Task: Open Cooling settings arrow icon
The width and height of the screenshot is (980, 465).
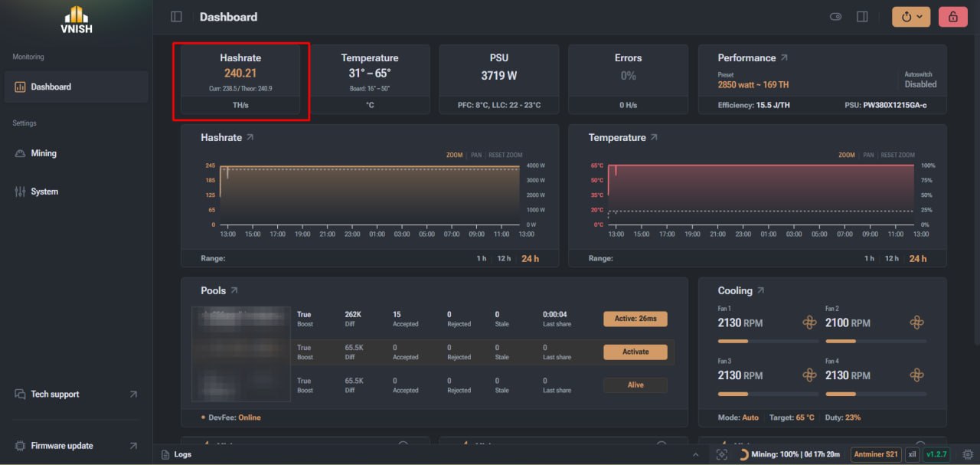Action: 760,291
